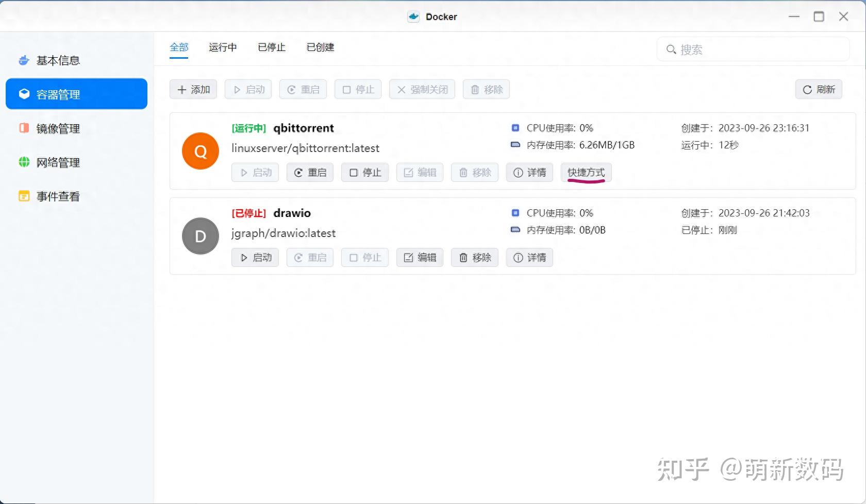
Task: Click the 搜索 search field
Action: coord(753,49)
